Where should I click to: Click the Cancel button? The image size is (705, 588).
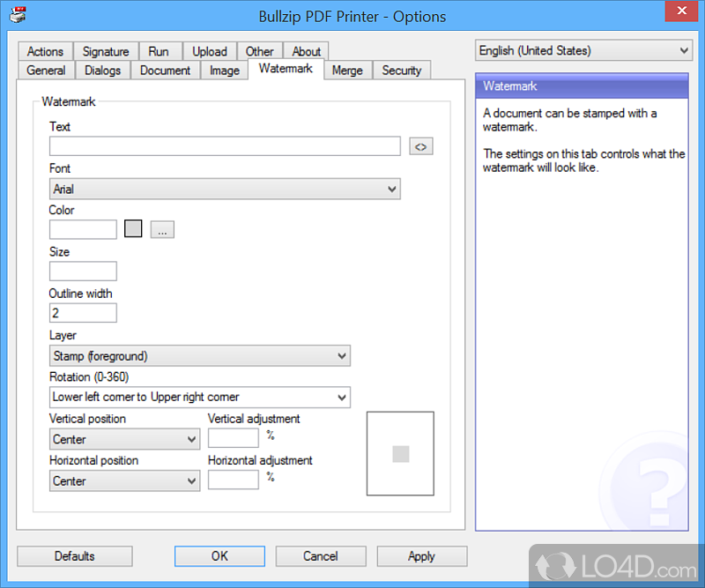click(321, 556)
